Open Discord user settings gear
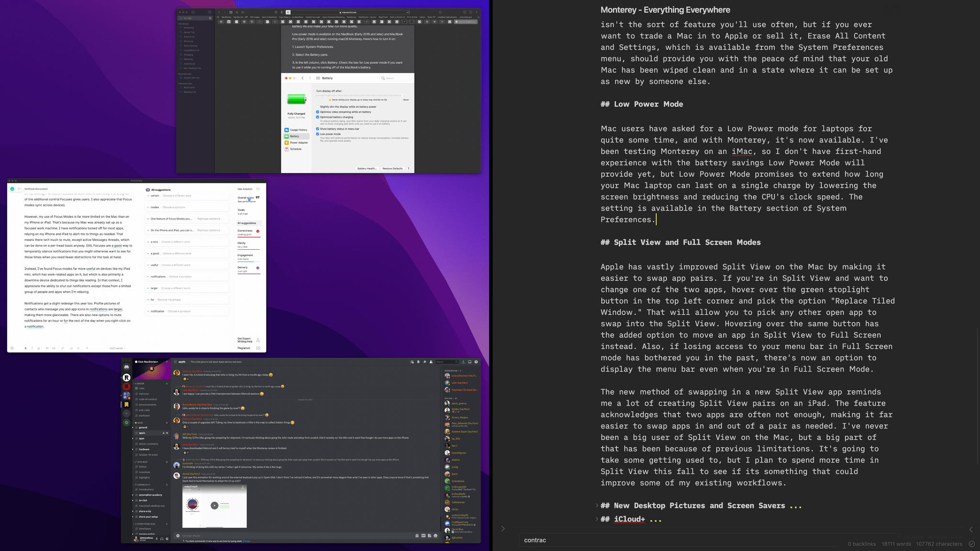This screenshot has width=980, height=551. pos(167,539)
